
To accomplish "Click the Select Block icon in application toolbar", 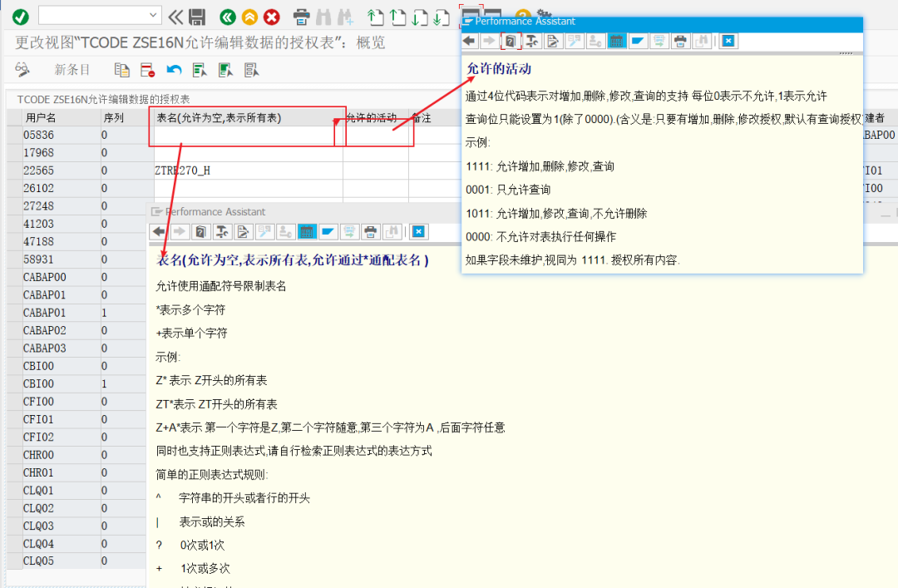I will [225, 70].
